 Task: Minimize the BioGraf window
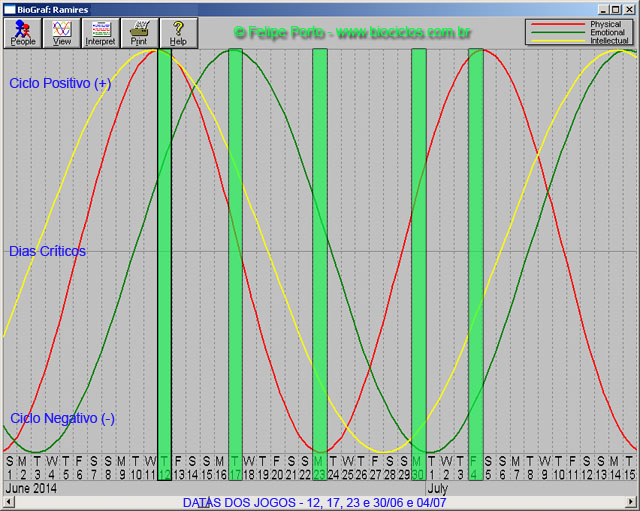(x=604, y=9)
